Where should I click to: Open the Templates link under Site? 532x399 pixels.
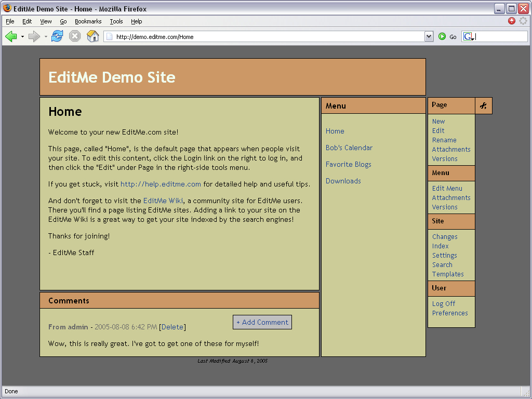coord(448,274)
